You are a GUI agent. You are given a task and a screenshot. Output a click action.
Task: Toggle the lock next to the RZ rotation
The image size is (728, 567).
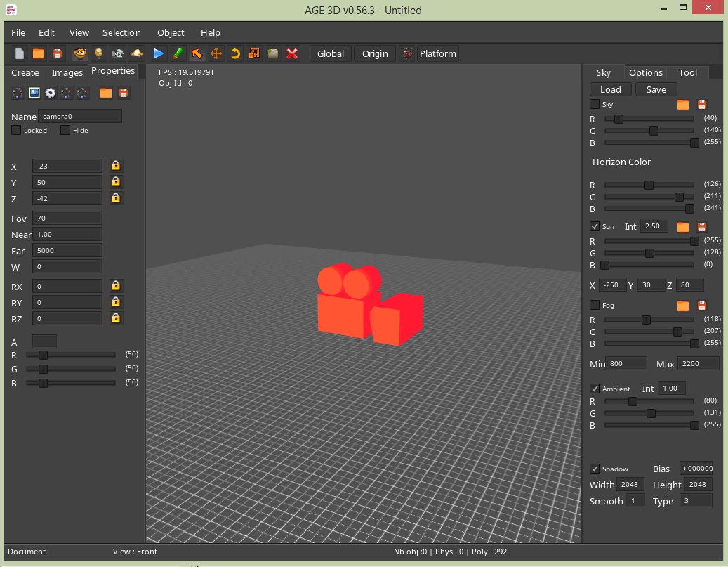pyautogui.click(x=116, y=318)
